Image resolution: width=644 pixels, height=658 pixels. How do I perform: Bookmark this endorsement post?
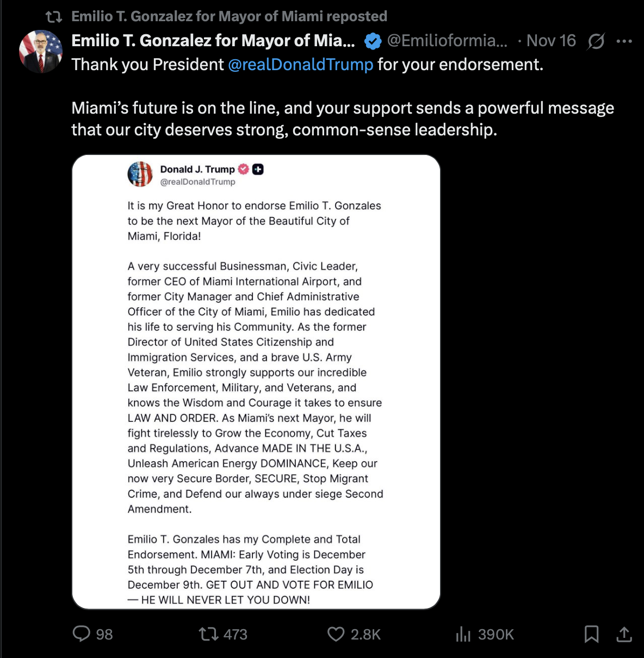591,634
